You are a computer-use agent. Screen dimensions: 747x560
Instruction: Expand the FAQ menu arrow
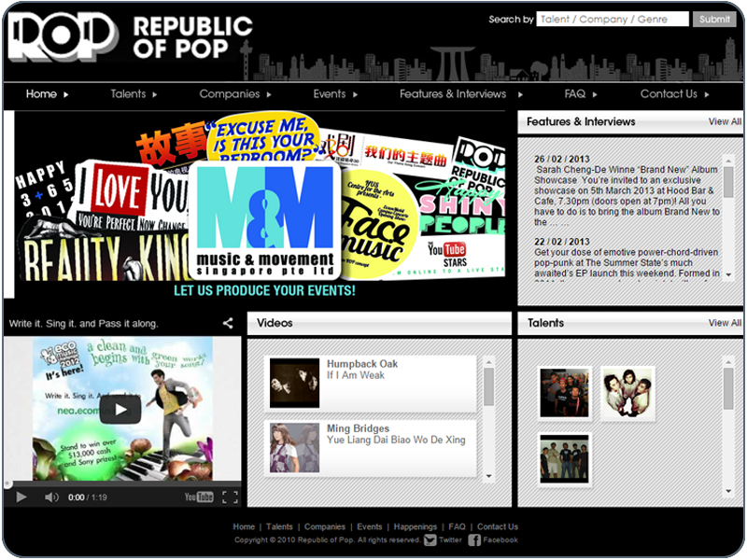click(595, 95)
